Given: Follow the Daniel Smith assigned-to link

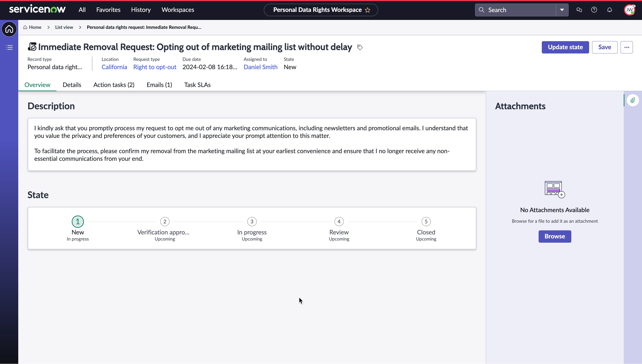Looking at the screenshot, I should (x=260, y=67).
